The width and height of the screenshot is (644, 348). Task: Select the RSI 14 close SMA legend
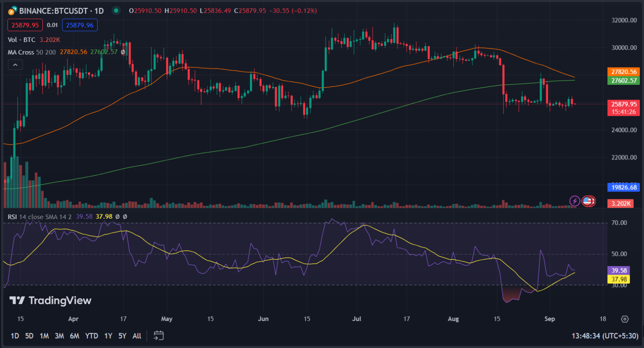(39, 217)
